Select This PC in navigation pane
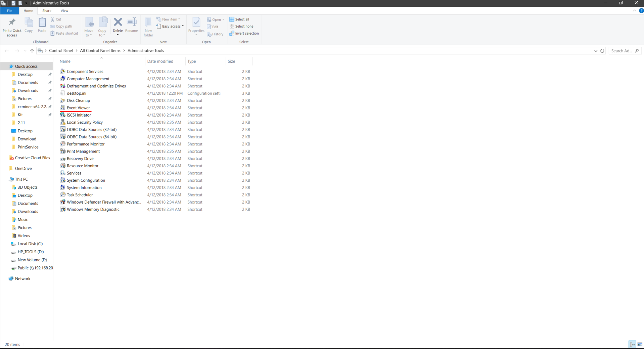Viewport: 644px width, 349px height. tap(21, 179)
